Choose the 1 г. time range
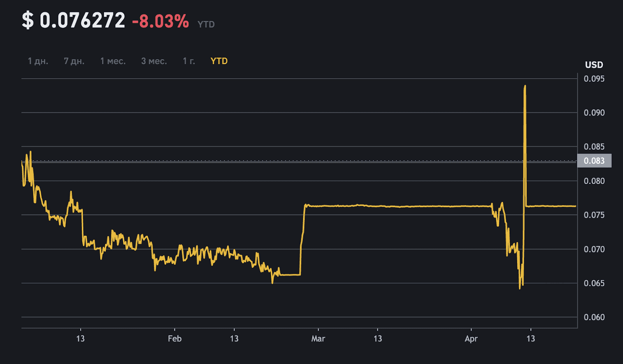Image resolution: width=623 pixels, height=364 pixels. click(189, 61)
